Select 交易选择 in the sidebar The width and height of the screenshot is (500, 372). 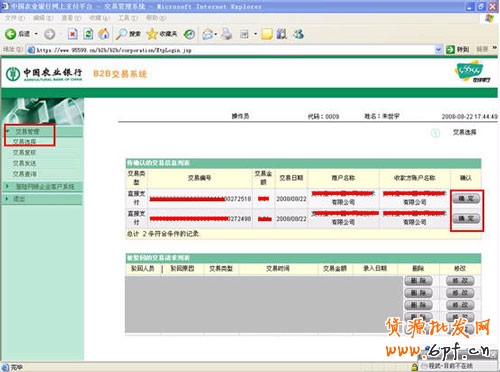tap(24, 142)
